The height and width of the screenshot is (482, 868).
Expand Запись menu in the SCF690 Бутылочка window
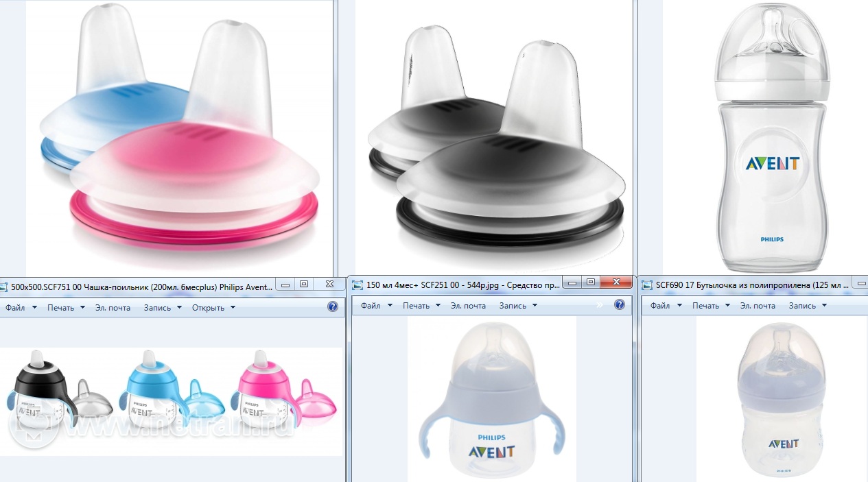click(808, 306)
